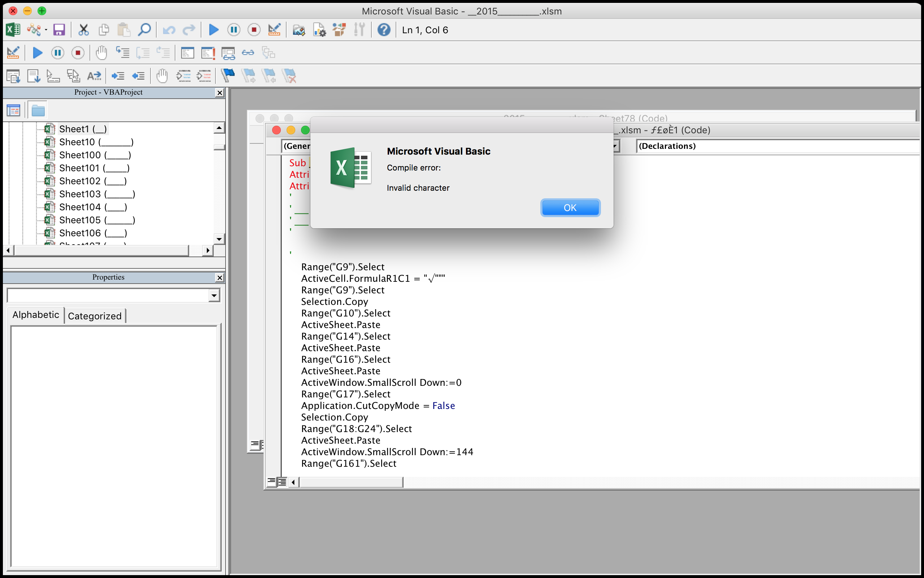Click code window horizontal scroll left arrow

(x=293, y=482)
